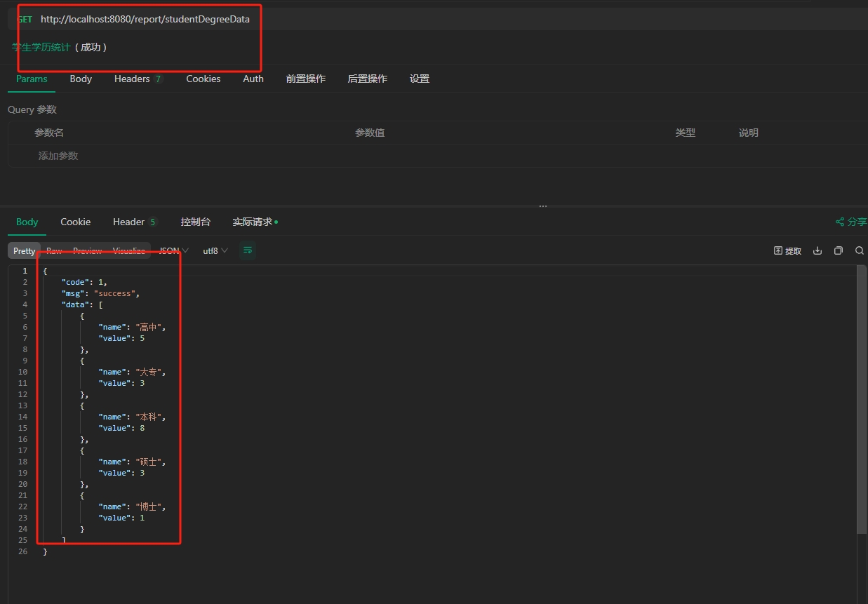
Task: Switch response view to Pretty
Action: point(24,250)
